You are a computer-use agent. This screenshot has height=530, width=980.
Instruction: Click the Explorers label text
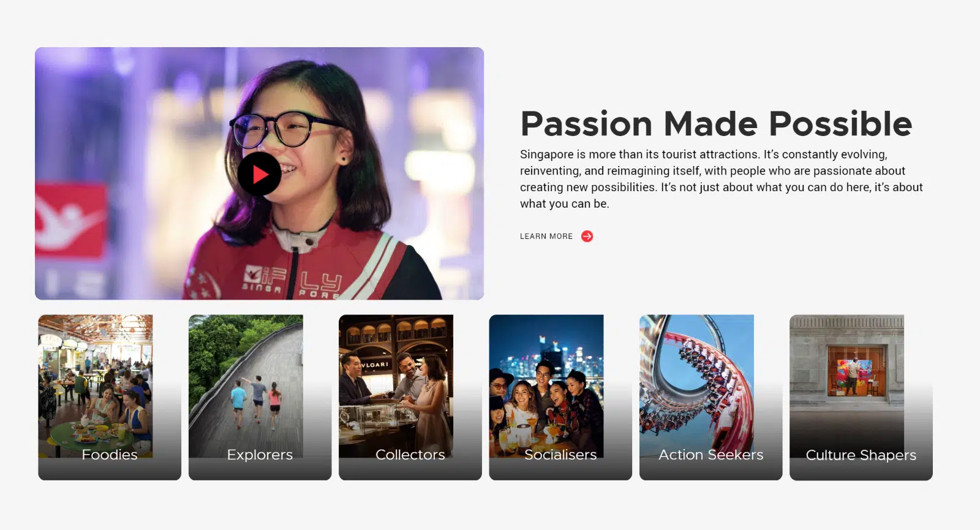(260, 455)
